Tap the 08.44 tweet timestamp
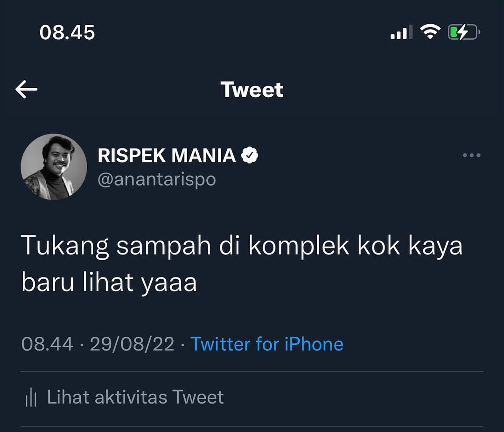Viewport: 504px width, 432px height. (47, 345)
